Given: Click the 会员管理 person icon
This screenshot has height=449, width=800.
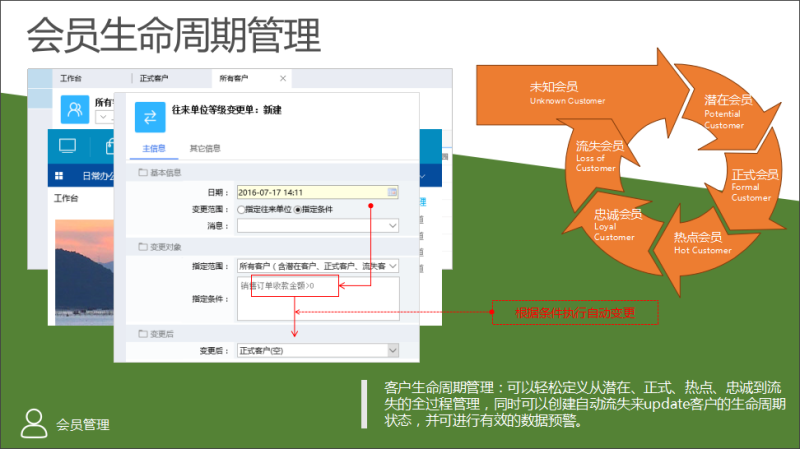Looking at the screenshot, I should (x=34, y=422).
